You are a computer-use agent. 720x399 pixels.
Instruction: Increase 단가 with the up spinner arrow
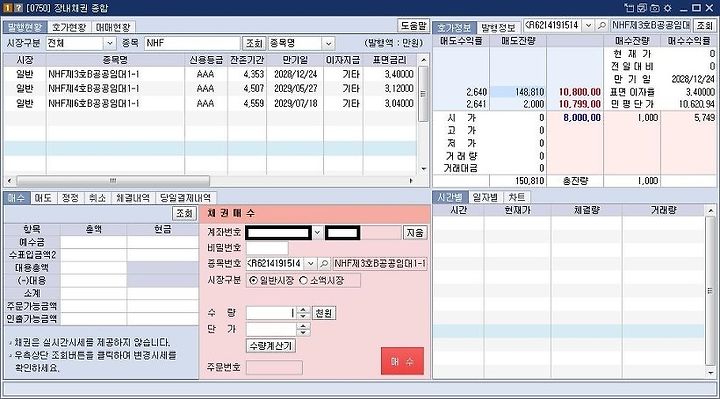[303, 326]
